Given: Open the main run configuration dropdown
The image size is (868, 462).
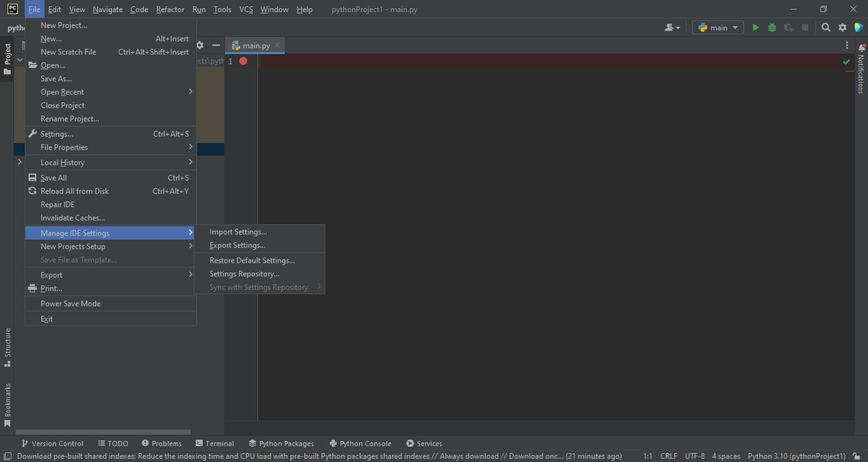Looking at the screenshot, I should point(717,28).
